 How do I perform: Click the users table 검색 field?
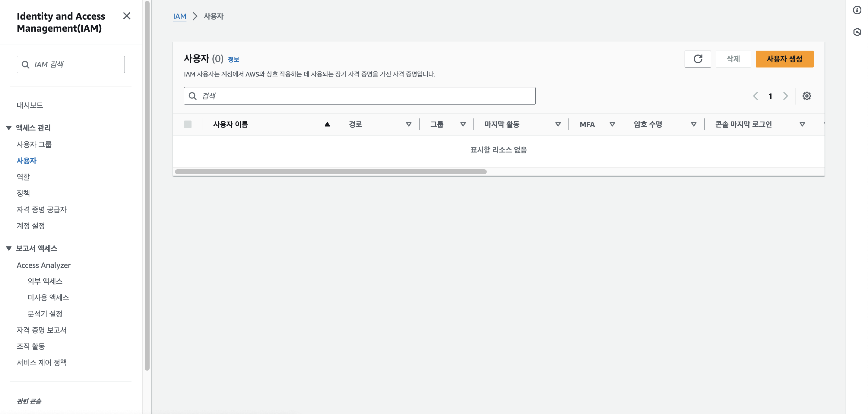359,96
